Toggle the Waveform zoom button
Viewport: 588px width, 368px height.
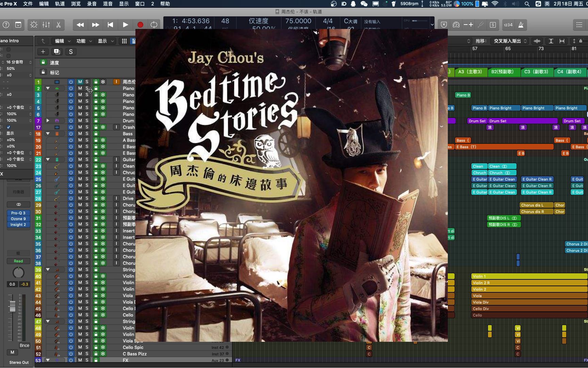pos(537,41)
